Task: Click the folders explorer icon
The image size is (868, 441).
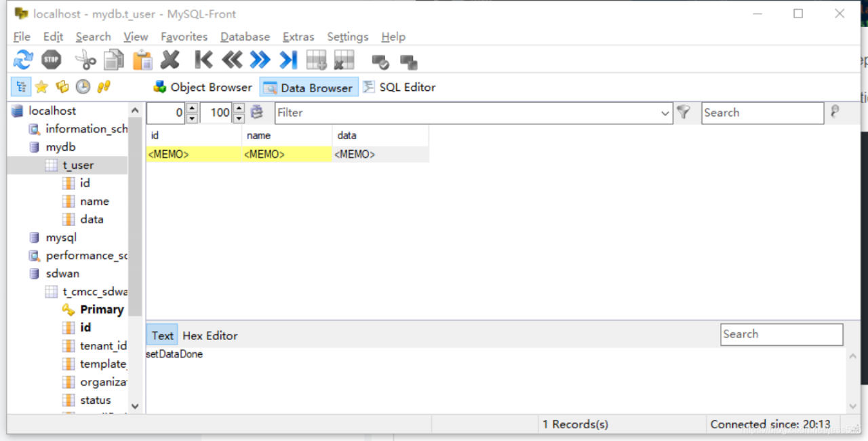Action: [x=62, y=87]
